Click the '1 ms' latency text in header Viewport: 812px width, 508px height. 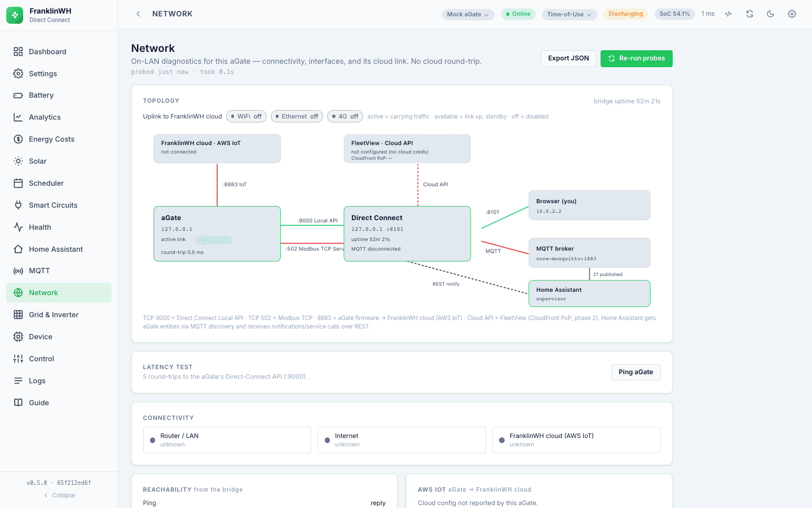coord(708,14)
